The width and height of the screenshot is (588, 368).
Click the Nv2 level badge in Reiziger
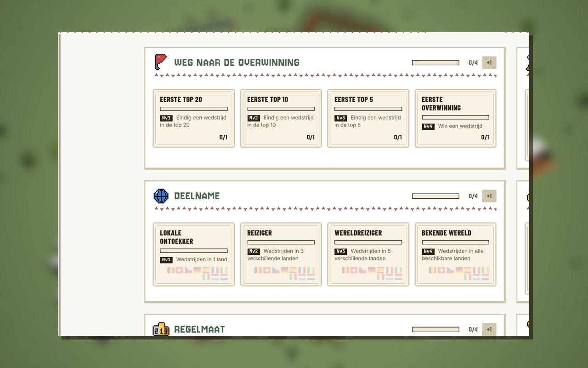tap(254, 252)
